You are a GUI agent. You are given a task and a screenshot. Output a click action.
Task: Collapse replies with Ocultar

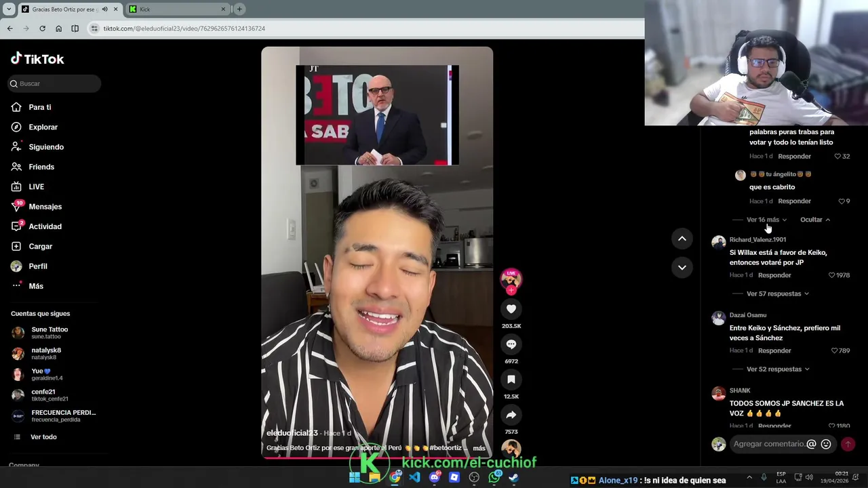tap(815, 220)
